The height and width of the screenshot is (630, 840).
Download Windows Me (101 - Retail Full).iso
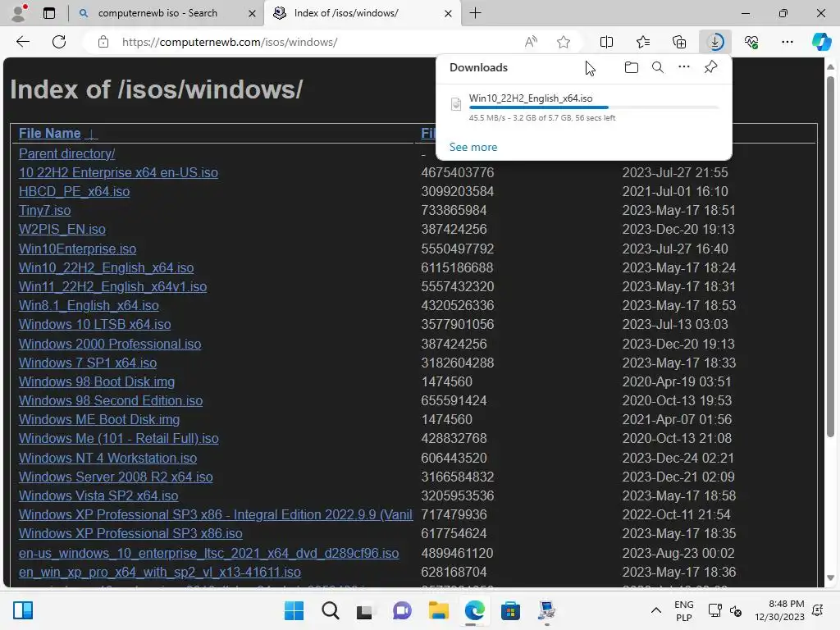coord(118,438)
